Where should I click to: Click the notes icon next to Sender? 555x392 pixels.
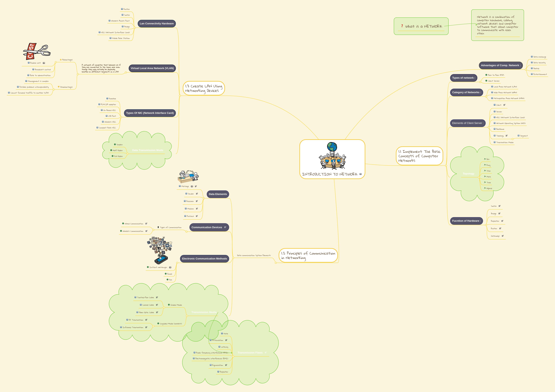[197, 194]
